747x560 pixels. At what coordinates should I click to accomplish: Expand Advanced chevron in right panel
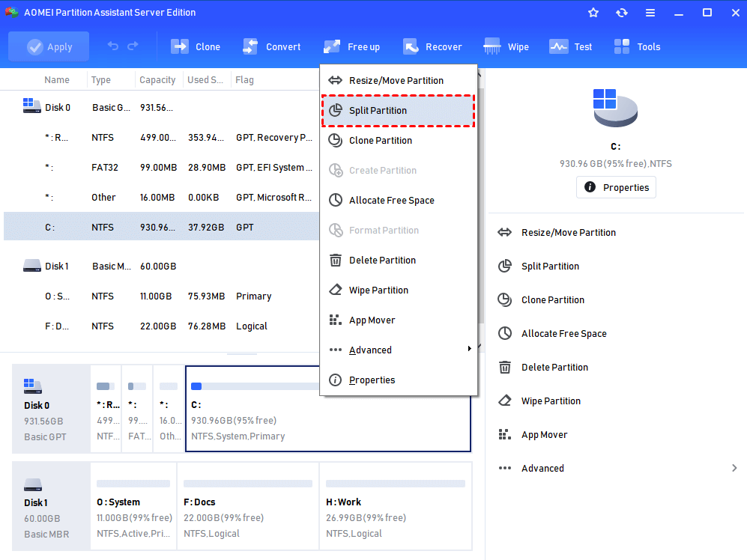[x=734, y=468]
